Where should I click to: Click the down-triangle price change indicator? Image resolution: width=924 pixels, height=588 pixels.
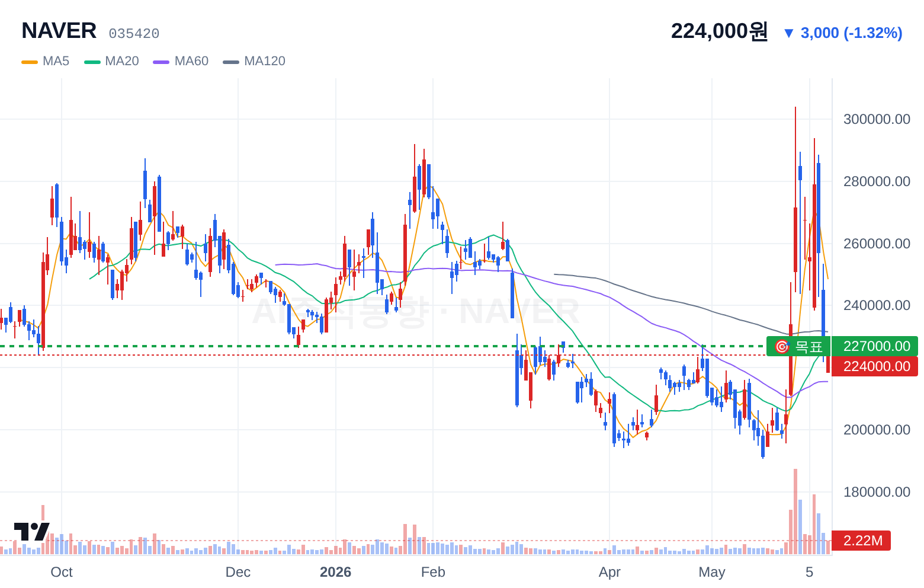pyautogui.click(x=788, y=33)
